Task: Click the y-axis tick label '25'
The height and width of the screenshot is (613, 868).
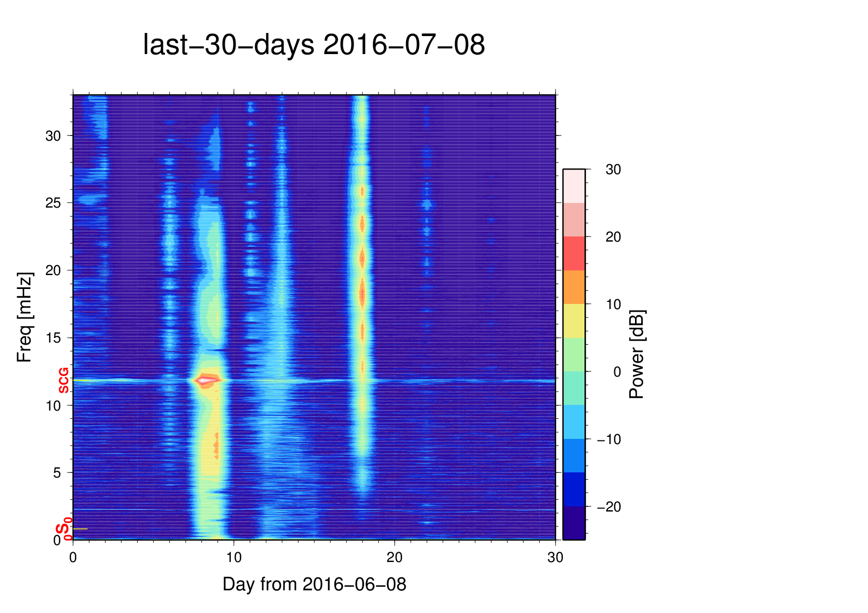Action: click(x=53, y=203)
